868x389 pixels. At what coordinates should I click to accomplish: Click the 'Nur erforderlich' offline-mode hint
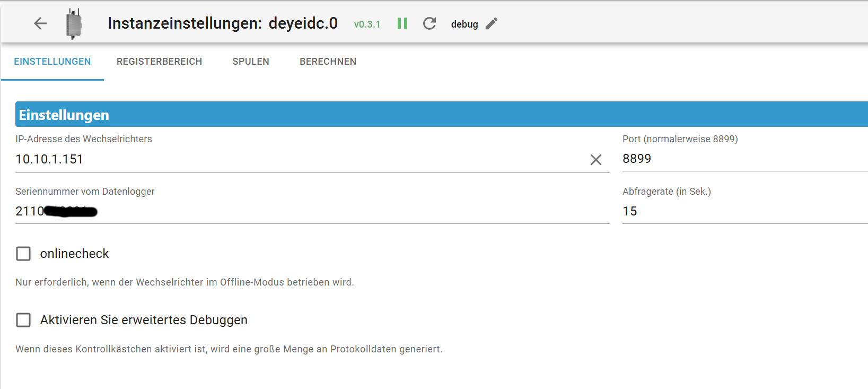pos(185,282)
